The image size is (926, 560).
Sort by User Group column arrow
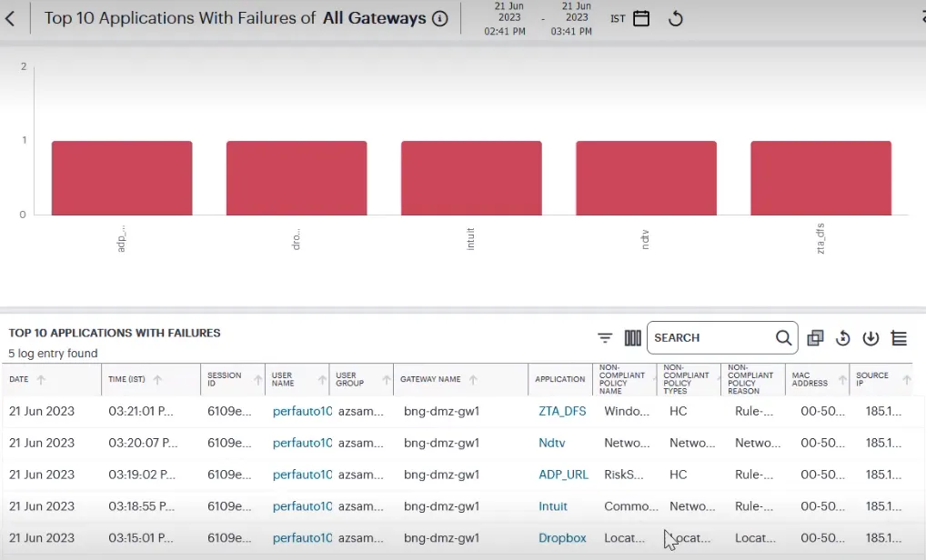click(387, 379)
